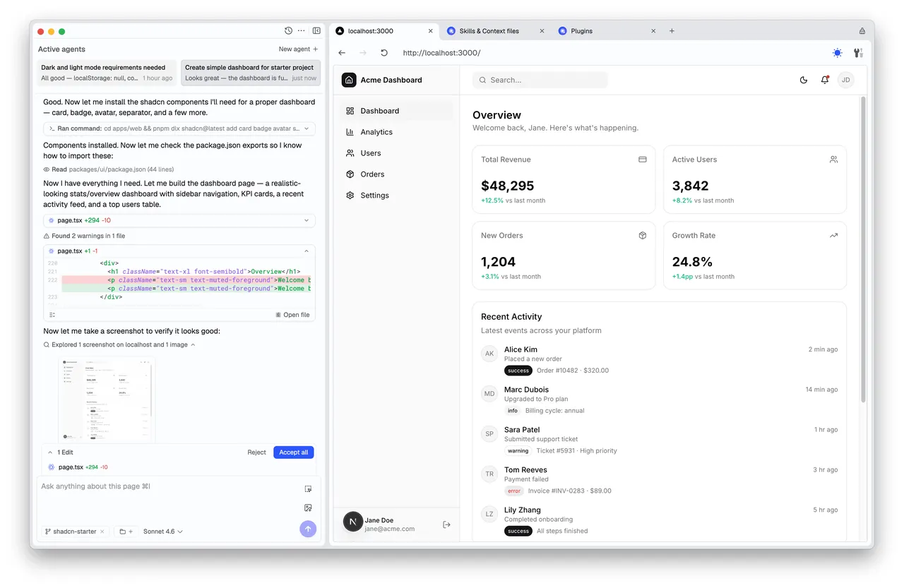Click the dashboard page vertical scrollbar

pyautogui.click(x=862, y=251)
